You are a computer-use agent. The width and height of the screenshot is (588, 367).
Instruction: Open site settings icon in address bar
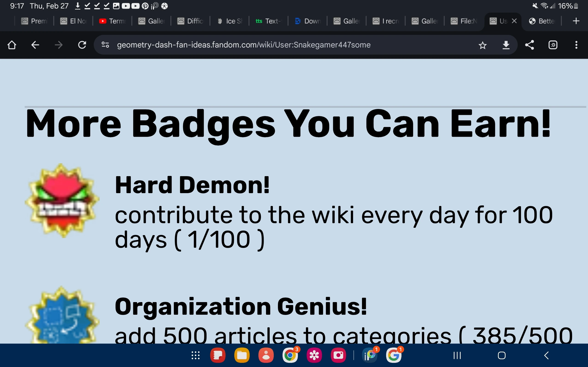point(105,45)
